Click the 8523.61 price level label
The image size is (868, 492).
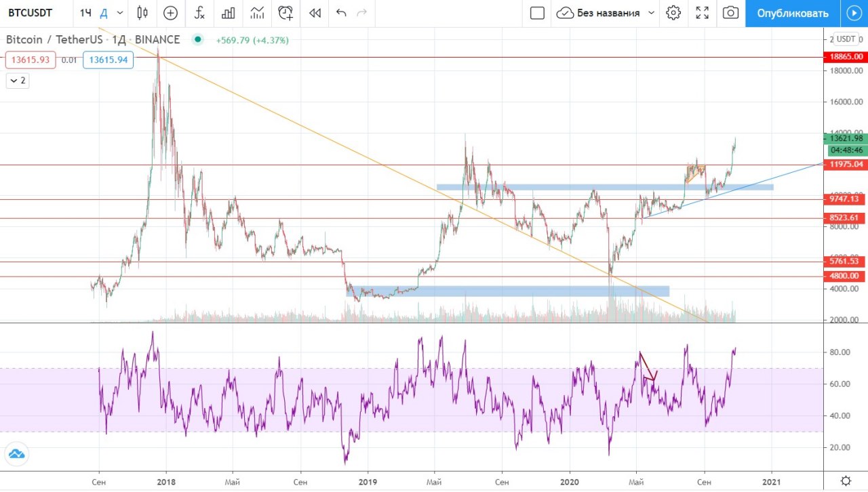click(x=844, y=218)
